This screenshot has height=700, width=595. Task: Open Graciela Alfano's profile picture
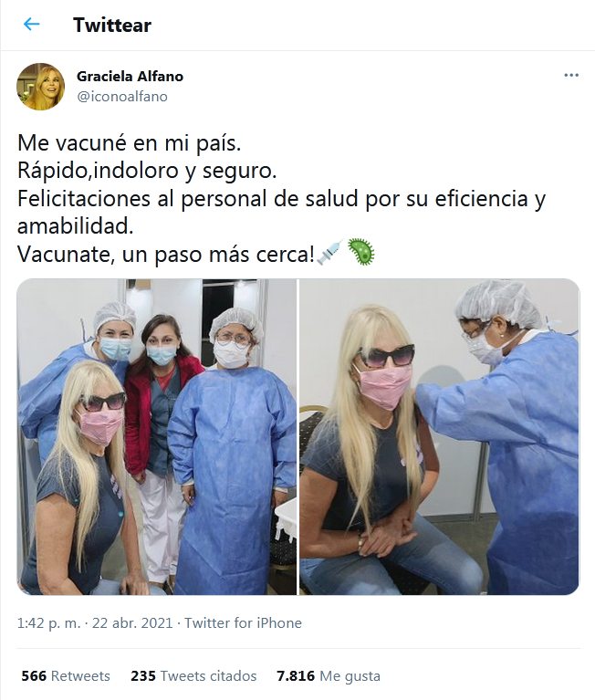(x=41, y=86)
